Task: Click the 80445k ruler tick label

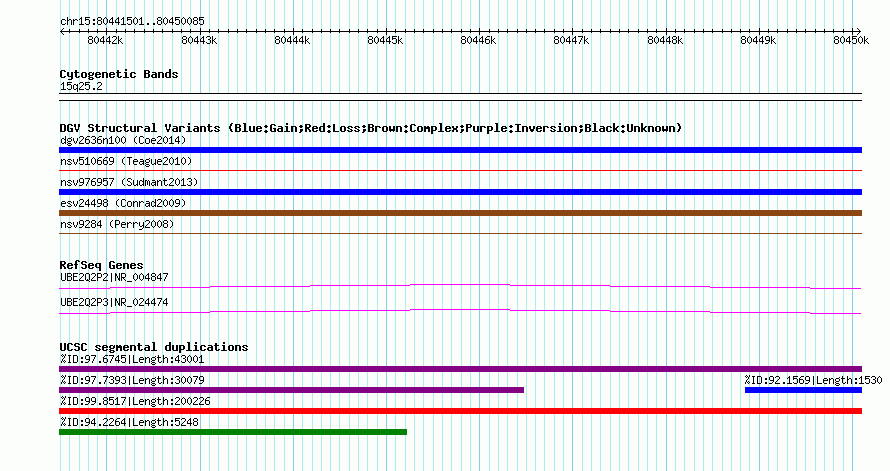Action: click(x=385, y=40)
